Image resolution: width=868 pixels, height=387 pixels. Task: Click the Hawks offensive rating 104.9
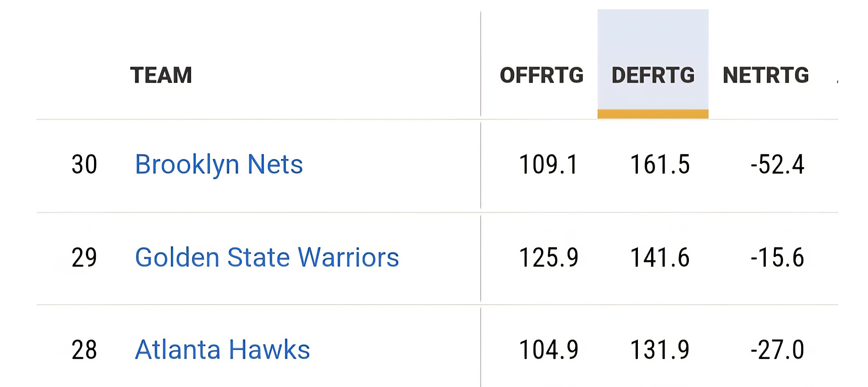(x=548, y=350)
